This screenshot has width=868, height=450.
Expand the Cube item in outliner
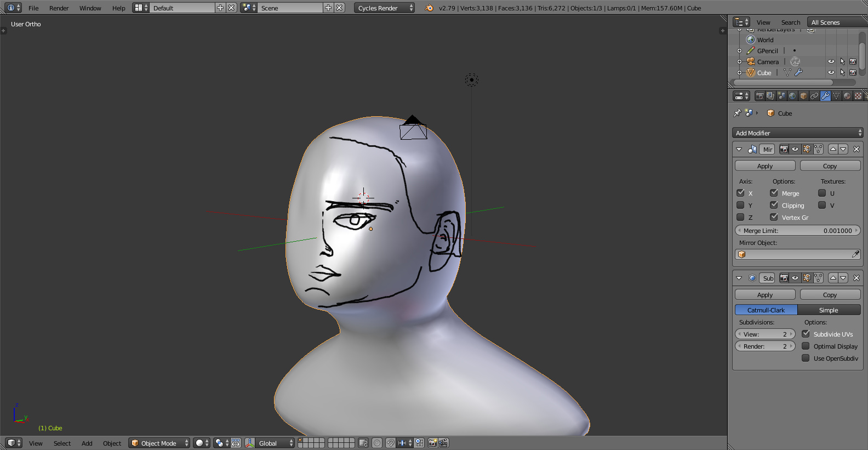[x=739, y=72]
